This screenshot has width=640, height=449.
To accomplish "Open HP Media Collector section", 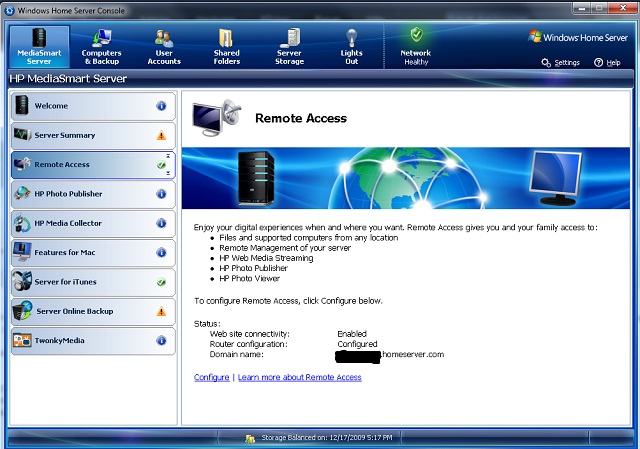I will click(93, 223).
